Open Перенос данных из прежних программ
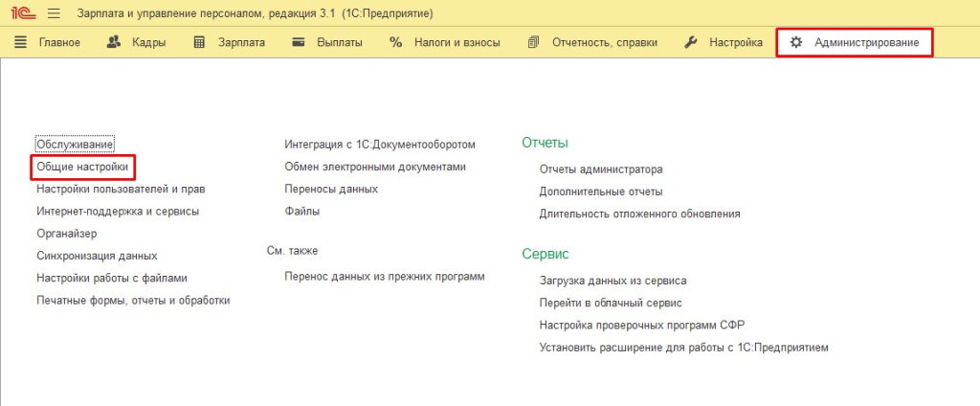Viewport: 980px width, 406px height. 385,276
